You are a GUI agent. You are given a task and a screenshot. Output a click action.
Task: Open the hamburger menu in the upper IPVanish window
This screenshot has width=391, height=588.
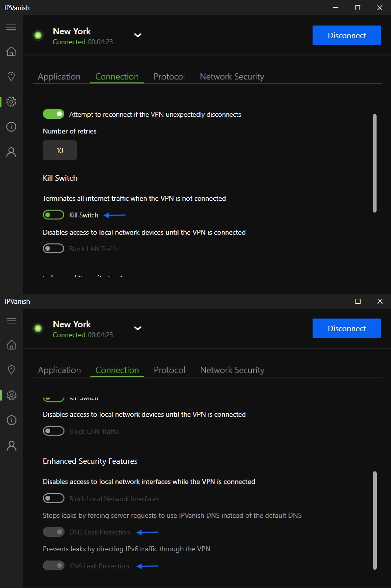tap(11, 27)
